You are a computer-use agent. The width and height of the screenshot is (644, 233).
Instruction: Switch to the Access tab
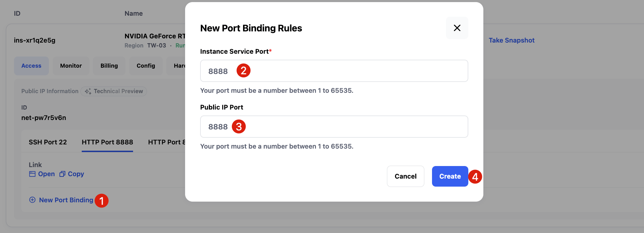pos(31,66)
